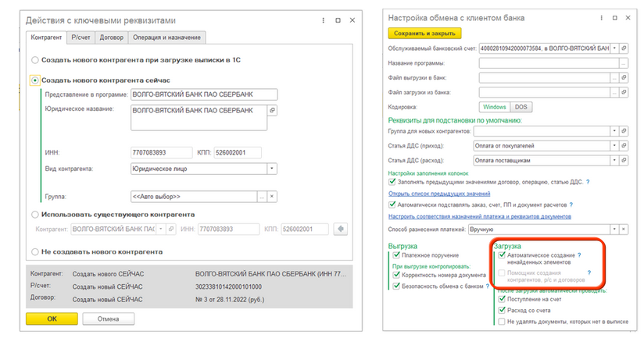Select DOS encoding
The width and height of the screenshot is (644, 338).
521,107
